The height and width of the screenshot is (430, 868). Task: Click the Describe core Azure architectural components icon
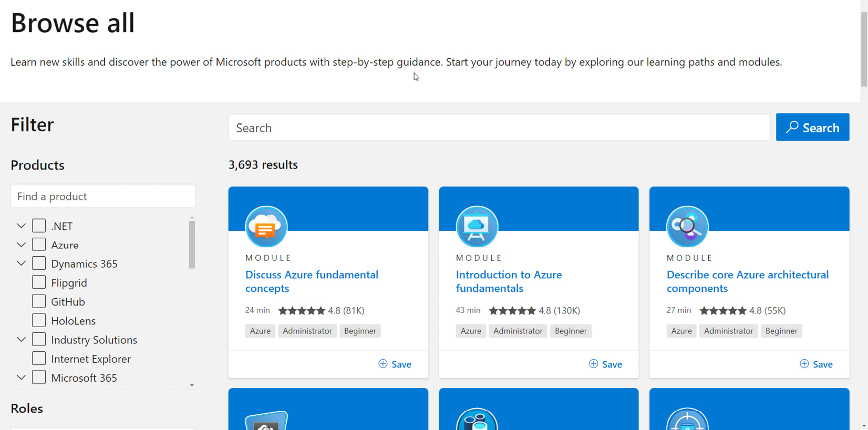[688, 226]
